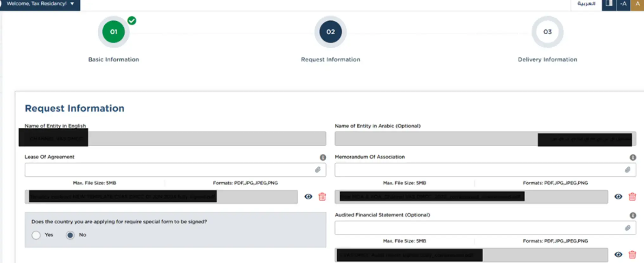View the uploaded Audited Financial Statement file
The height and width of the screenshot is (263, 644).
click(x=618, y=255)
